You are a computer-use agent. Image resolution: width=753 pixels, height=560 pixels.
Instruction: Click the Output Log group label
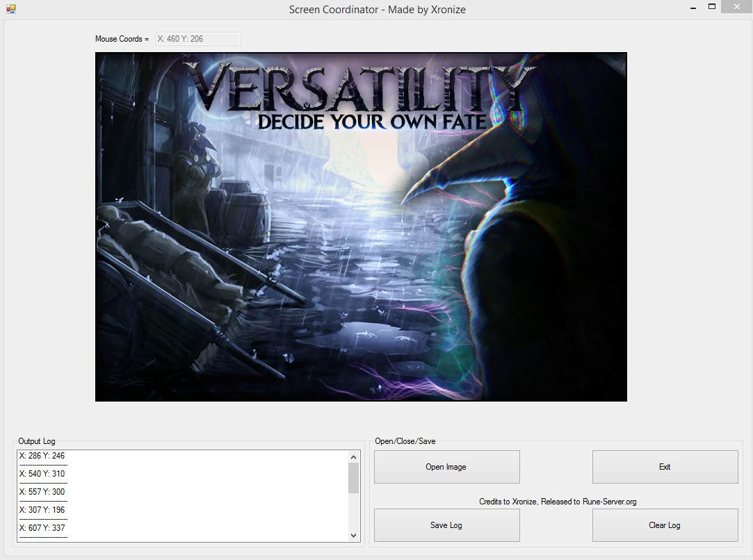pos(36,441)
